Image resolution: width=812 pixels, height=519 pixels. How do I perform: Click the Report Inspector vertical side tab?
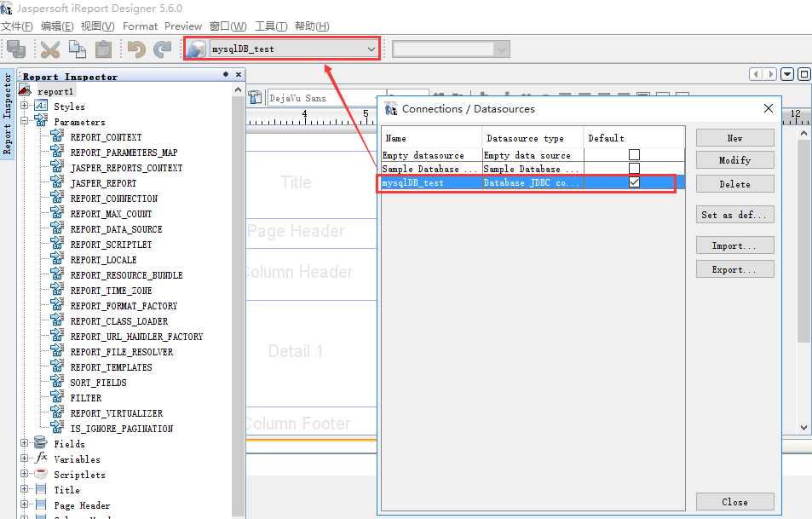coord(8,114)
